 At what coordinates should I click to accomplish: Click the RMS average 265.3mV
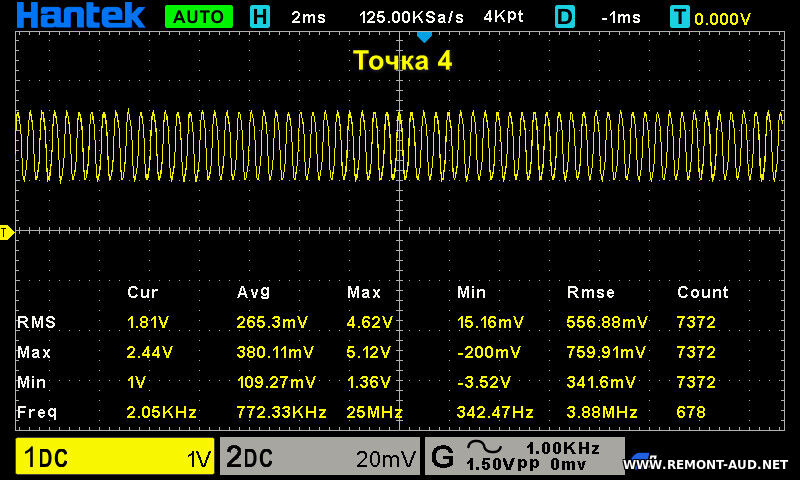pos(272,322)
